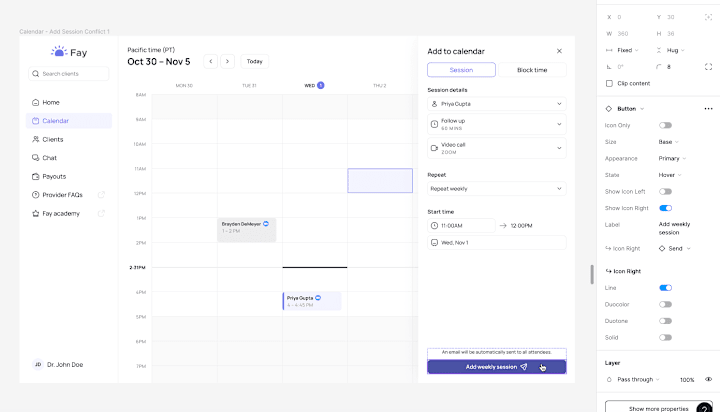
Task: Click the Provider FAQs question icon
Action: pyautogui.click(x=35, y=195)
